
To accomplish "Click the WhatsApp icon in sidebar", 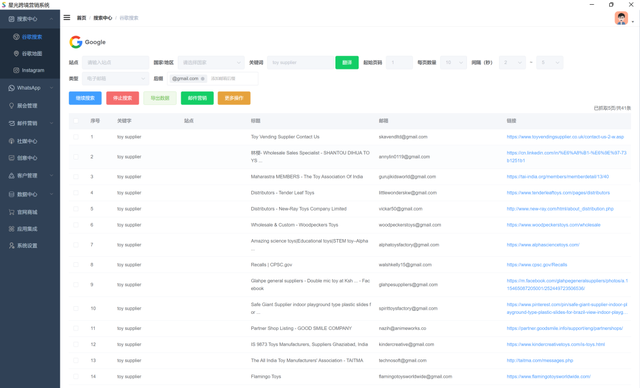I will coord(11,88).
